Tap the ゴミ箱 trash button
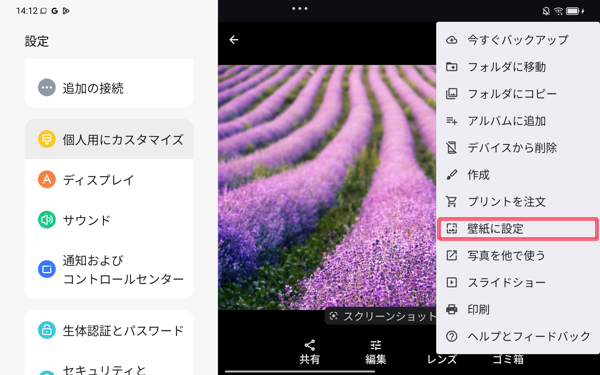The height and width of the screenshot is (375, 600). pyautogui.click(x=508, y=359)
